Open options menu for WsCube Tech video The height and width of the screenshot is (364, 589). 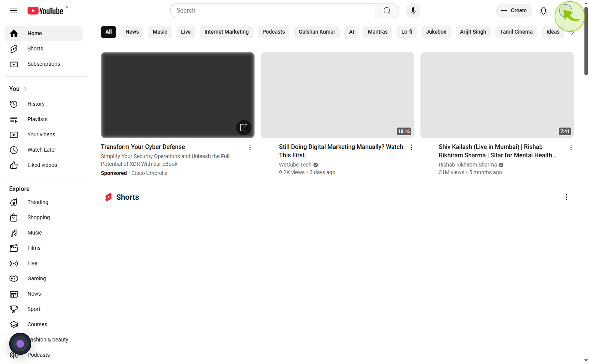tap(411, 147)
